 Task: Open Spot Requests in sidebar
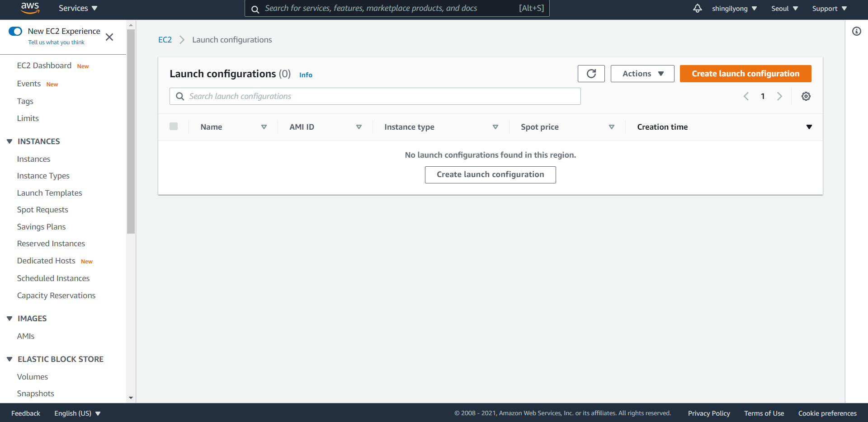(42, 210)
